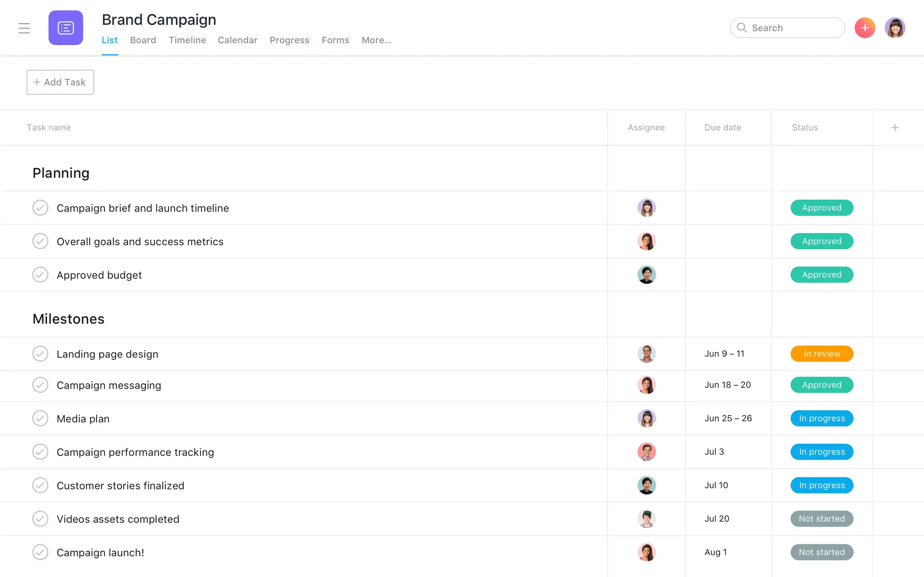This screenshot has width=924, height=577.
Task: Toggle completion for Landing page design
Action: [x=40, y=354]
